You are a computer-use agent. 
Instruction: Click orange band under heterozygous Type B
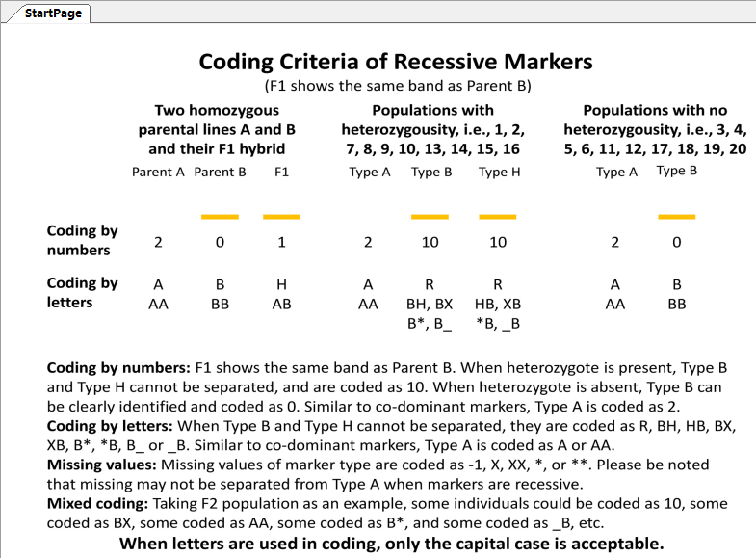(430, 217)
